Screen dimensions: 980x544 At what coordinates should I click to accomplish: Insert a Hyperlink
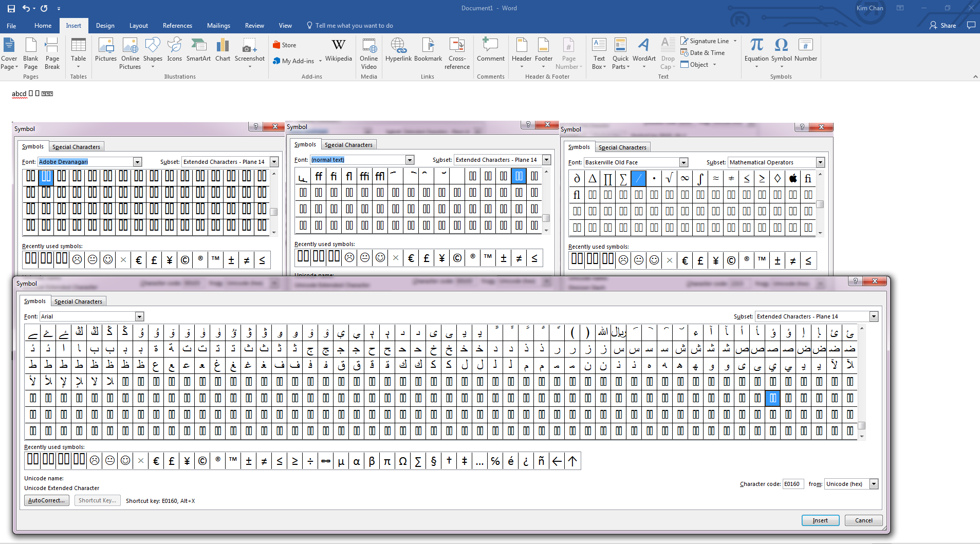click(x=398, y=50)
